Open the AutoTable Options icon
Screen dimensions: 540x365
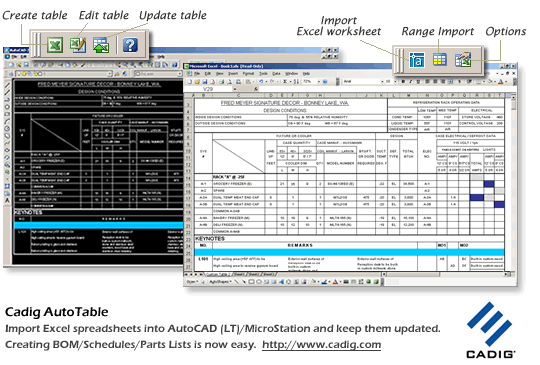pyautogui.click(x=463, y=60)
